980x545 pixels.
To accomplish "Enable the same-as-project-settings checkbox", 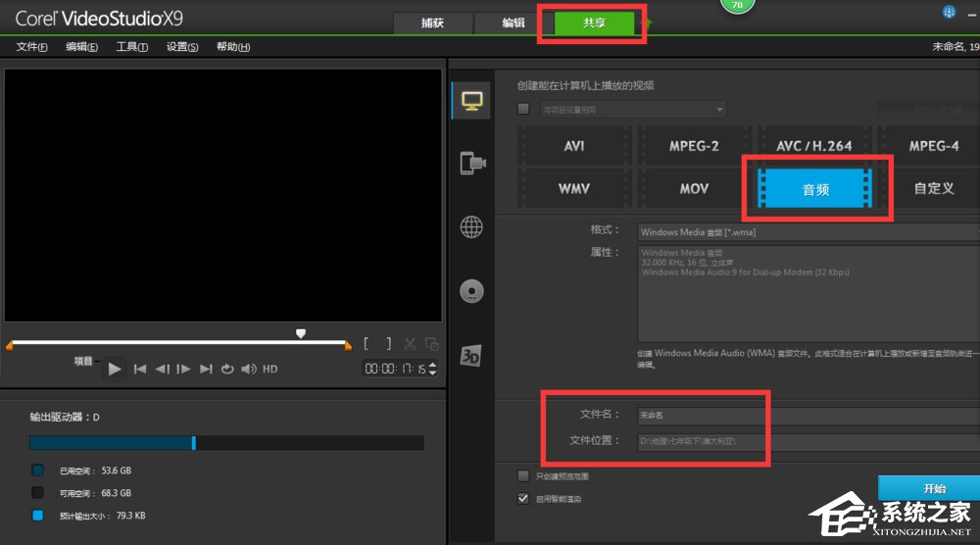I will pos(523,109).
